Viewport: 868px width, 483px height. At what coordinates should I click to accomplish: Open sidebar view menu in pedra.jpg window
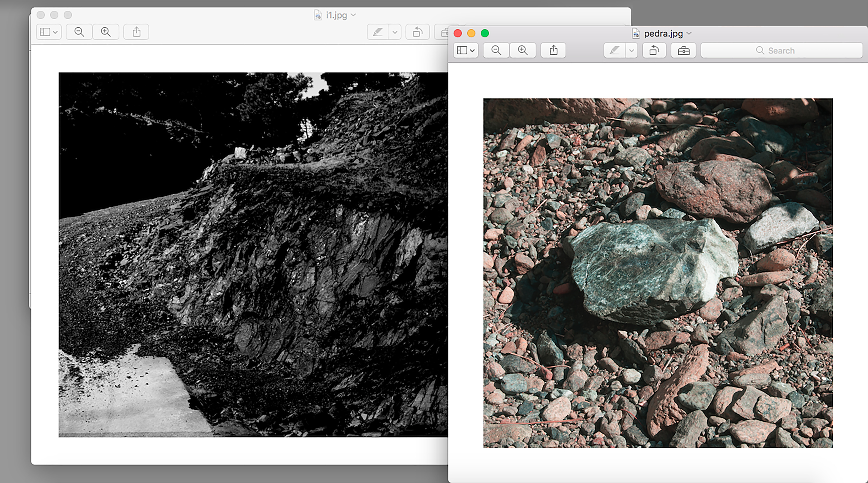tap(466, 51)
